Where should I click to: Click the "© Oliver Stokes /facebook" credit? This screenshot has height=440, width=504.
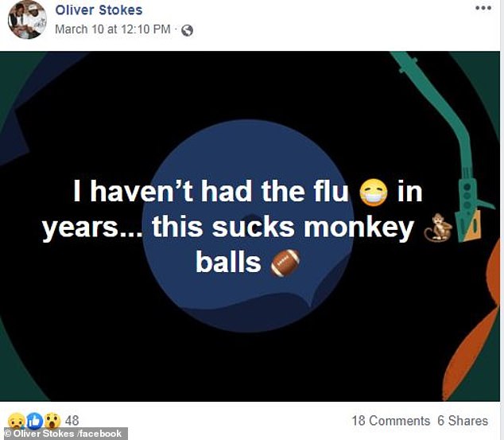[64, 434]
